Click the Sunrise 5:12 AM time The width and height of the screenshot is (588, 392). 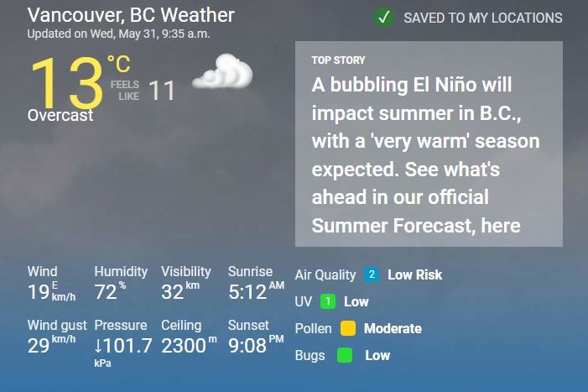pyautogui.click(x=255, y=291)
